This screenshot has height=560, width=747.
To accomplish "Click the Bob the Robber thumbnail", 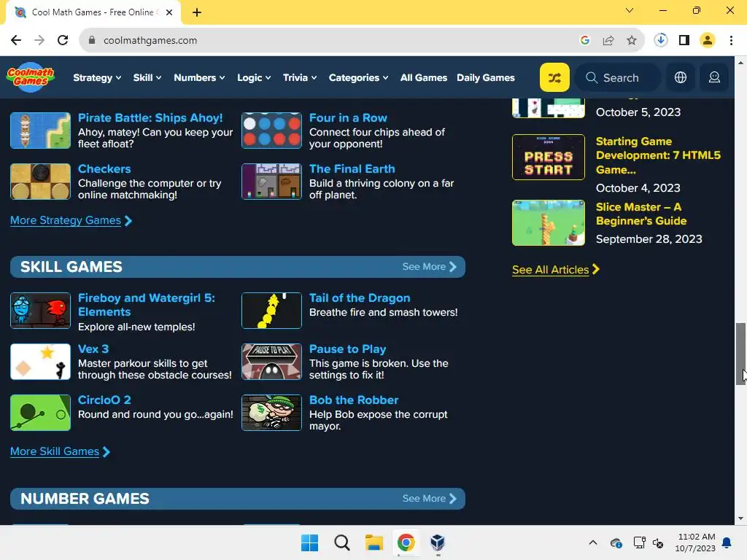I will click(x=271, y=413).
